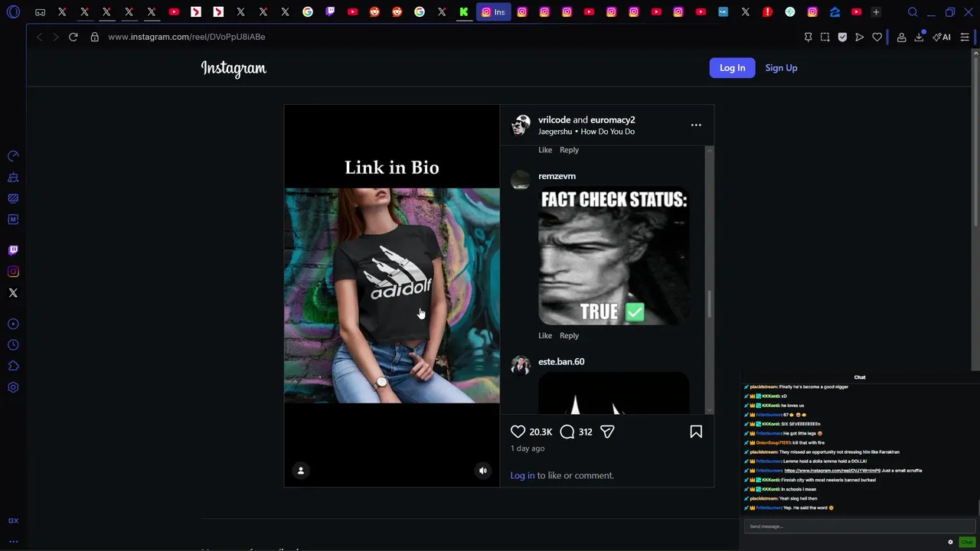Add page to bookmarks via heart icon

pyautogui.click(x=877, y=37)
